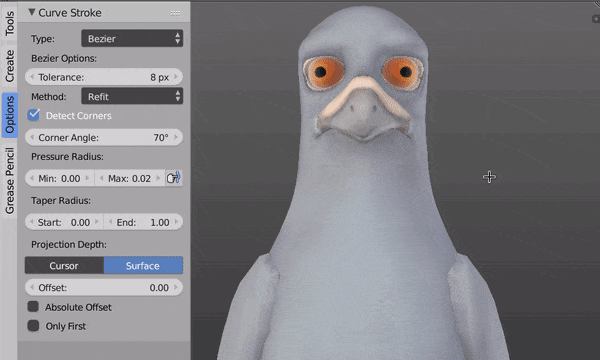This screenshot has width=600, height=360.
Task: Increase Corner Angle with right arrow
Action: coord(176,137)
